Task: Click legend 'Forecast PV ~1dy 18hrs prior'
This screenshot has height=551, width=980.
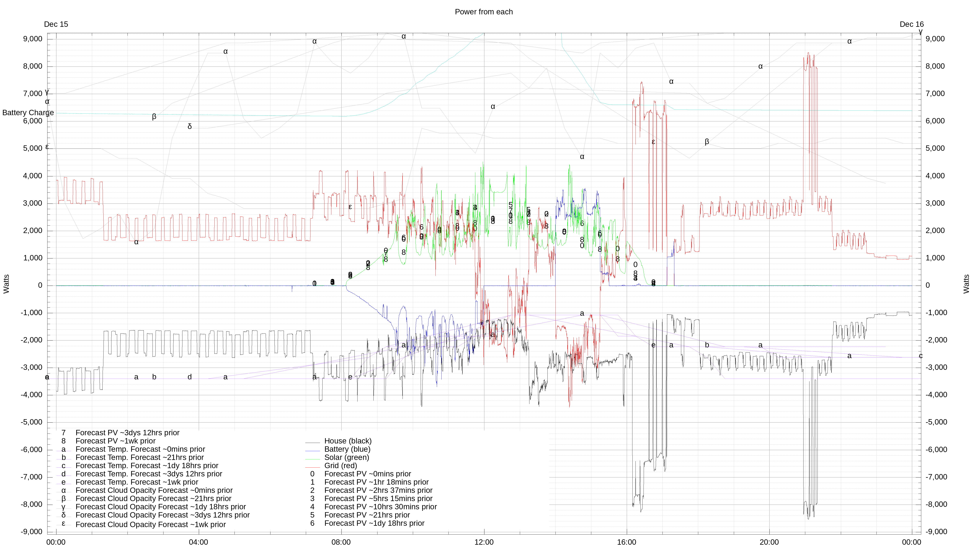Action: coord(374,523)
